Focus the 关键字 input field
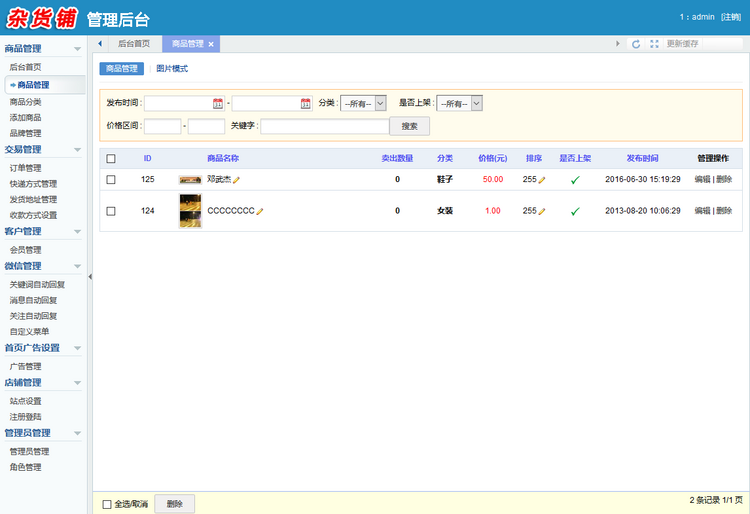The height and width of the screenshot is (514, 750). 325,126
